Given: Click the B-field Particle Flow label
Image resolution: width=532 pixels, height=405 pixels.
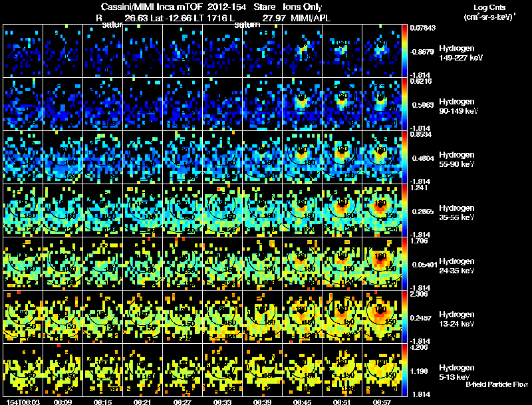Looking at the screenshot, I should point(497,384).
